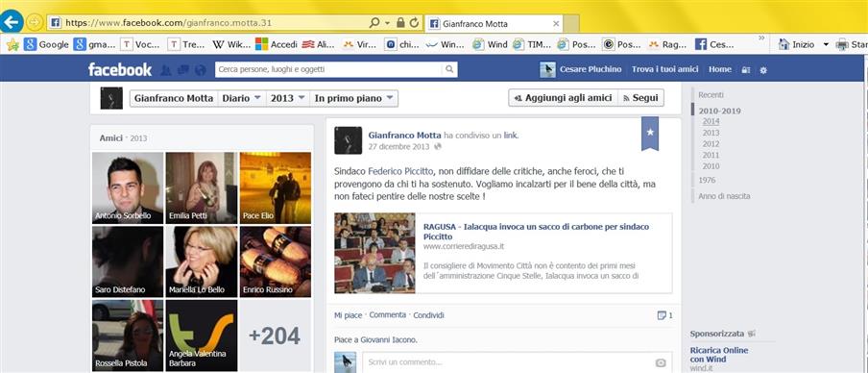This screenshot has height=373, width=868.
Task: Open the settings gear icon
Action: 763,70
